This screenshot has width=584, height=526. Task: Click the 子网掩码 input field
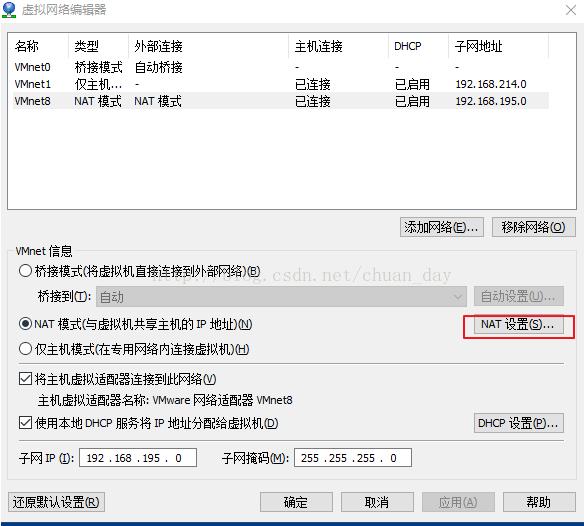[x=353, y=458]
